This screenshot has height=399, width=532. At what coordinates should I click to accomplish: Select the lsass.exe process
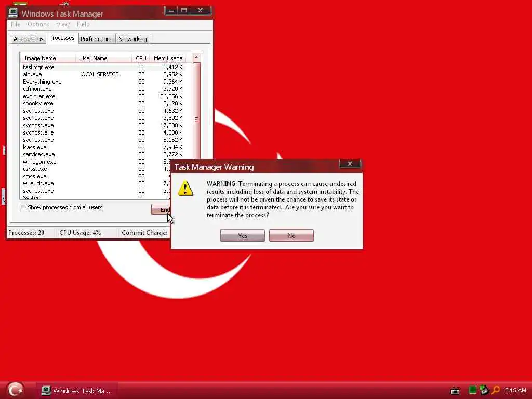coord(103,147)
